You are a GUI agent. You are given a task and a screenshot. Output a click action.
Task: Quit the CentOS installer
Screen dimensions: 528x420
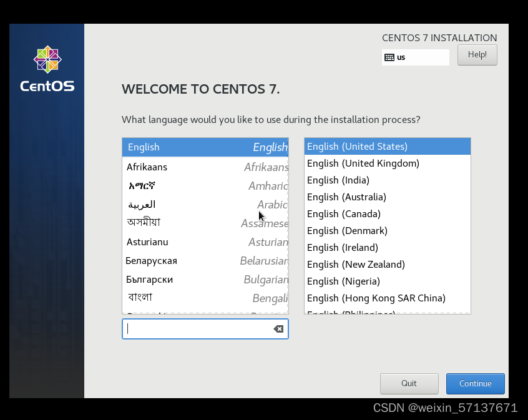click(409, 384)
